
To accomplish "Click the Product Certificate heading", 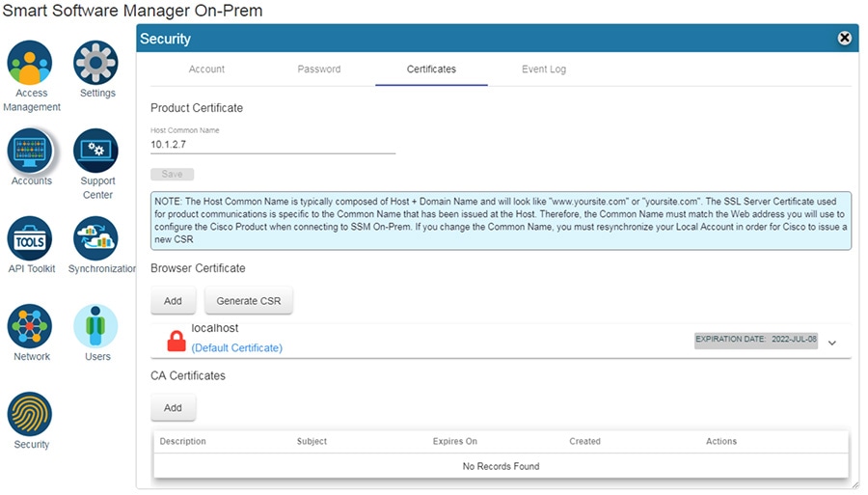I will 197,108.
